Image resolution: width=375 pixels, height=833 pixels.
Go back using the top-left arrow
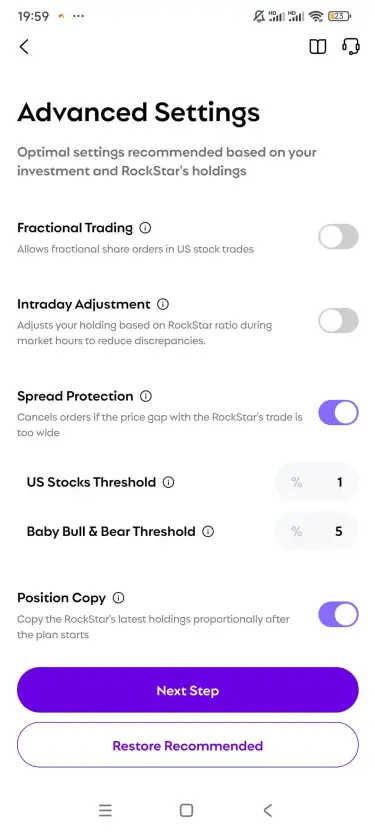[x=24, y=47]
